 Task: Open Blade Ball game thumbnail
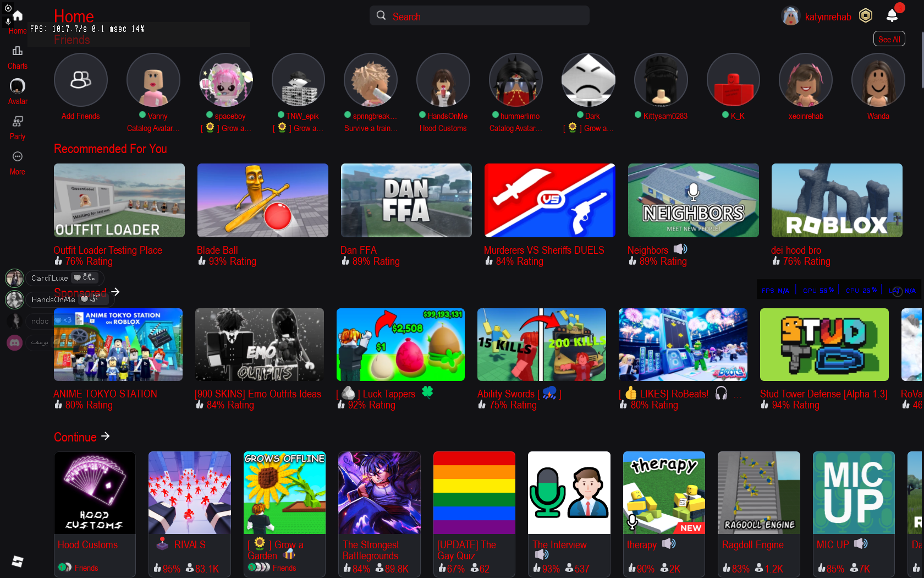point(263,200)
